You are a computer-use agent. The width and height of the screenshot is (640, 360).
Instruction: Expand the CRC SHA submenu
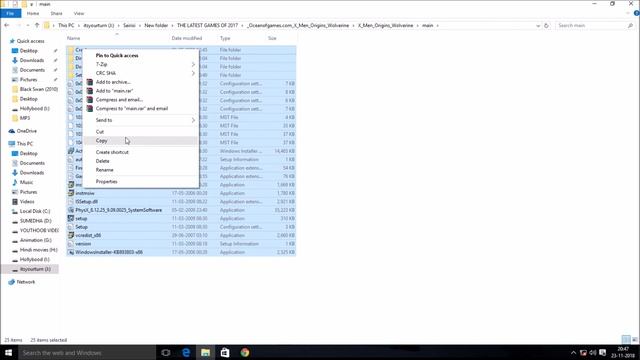[141, 73]
